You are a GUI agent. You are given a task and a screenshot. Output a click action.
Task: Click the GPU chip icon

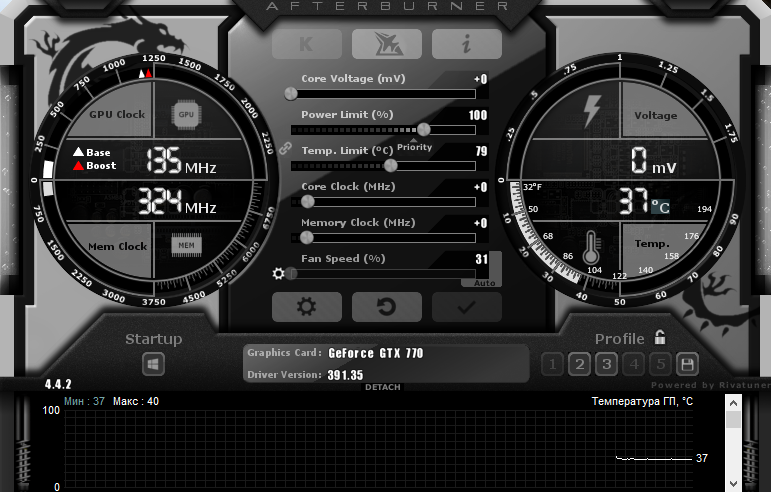click(x=186, y=115)
